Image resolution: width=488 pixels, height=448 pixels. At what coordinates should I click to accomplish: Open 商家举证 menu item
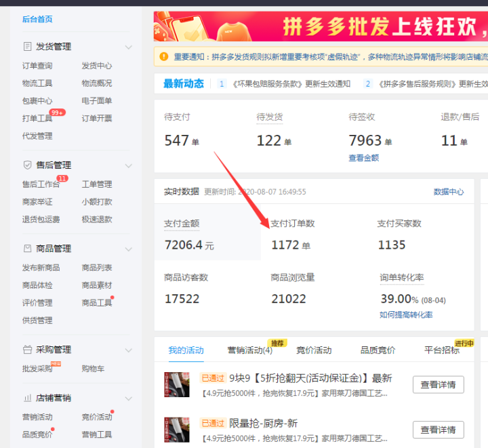[37, 202]
